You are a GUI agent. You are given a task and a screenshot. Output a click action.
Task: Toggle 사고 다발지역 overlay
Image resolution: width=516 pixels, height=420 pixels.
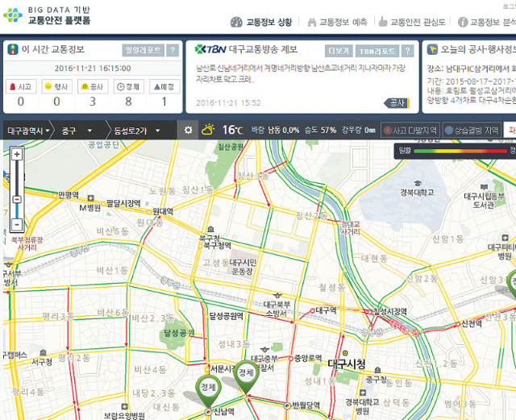(410, 130)
